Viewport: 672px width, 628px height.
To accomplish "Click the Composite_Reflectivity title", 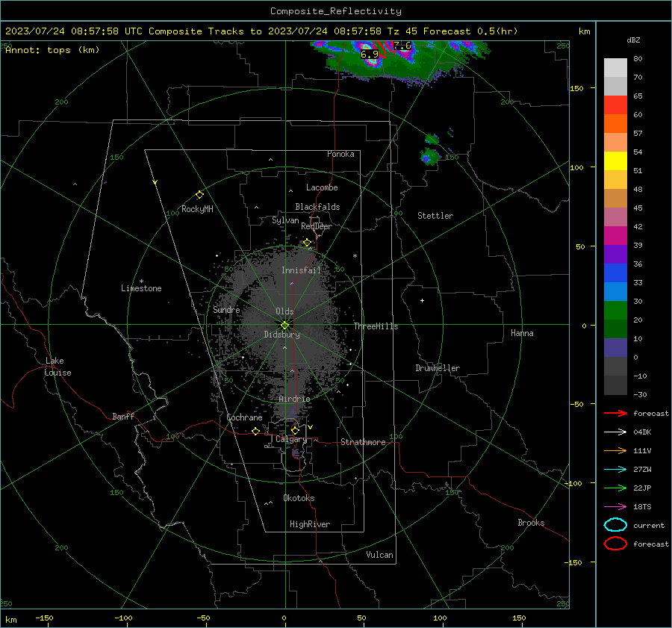I will coord(336,11).
